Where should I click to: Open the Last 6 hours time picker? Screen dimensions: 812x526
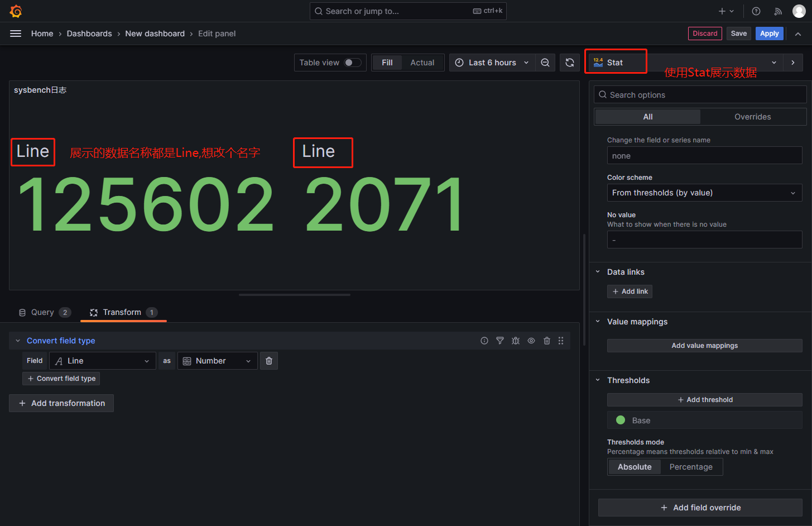pyautogui.click(x=492, y=63)
